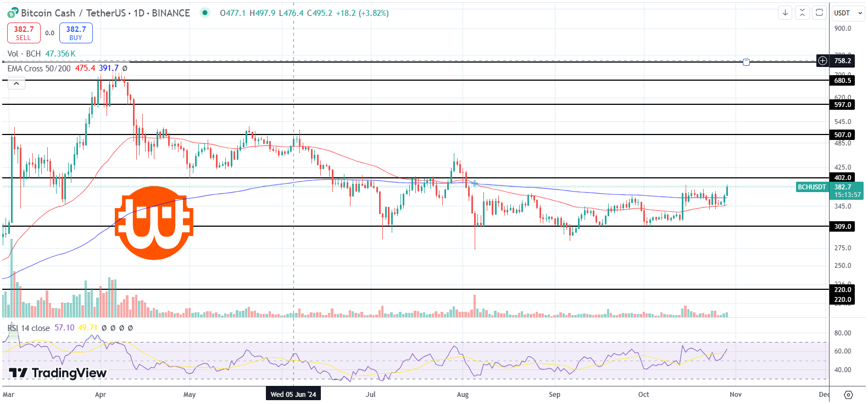Screen dimensions: 868x404
Task: Click the 309.0 price label
Action: (x=842, y=227)
